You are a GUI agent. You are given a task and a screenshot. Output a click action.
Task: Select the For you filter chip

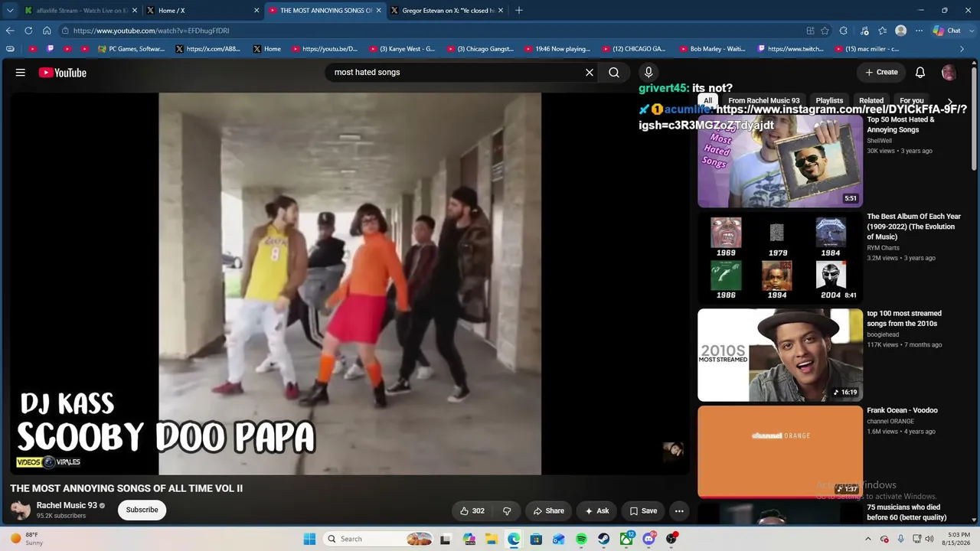pos(912,101)
